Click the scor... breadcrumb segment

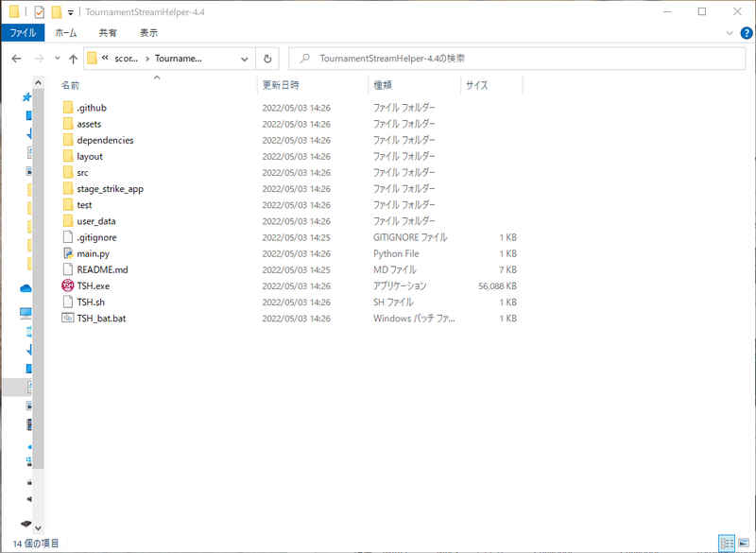(126, 59)
